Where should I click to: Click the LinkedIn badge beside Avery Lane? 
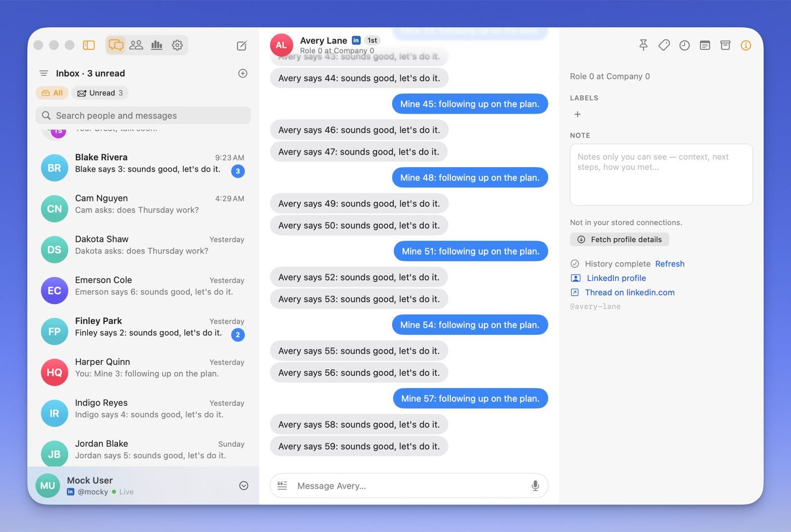356,40
